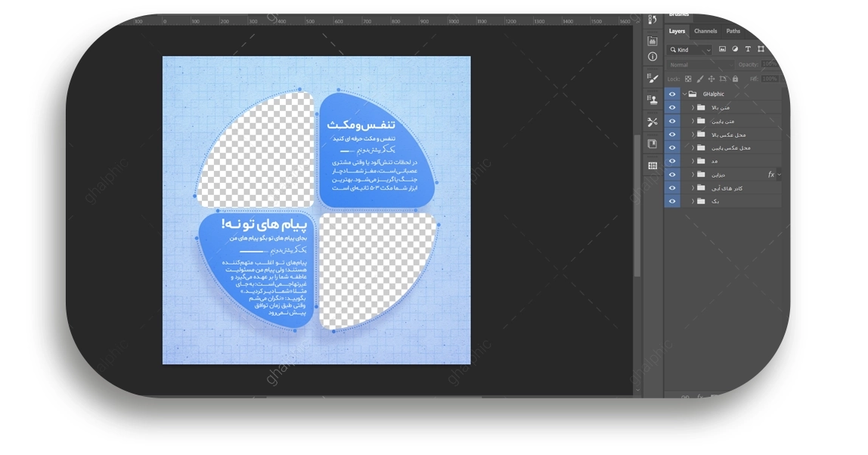This screenshot has width=868, height=455.
Task: Filter layers by shape layers icon
Action: [761, 49]
